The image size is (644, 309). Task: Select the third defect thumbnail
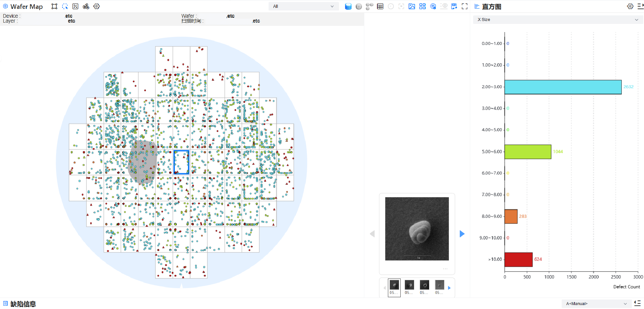[424, 285]
